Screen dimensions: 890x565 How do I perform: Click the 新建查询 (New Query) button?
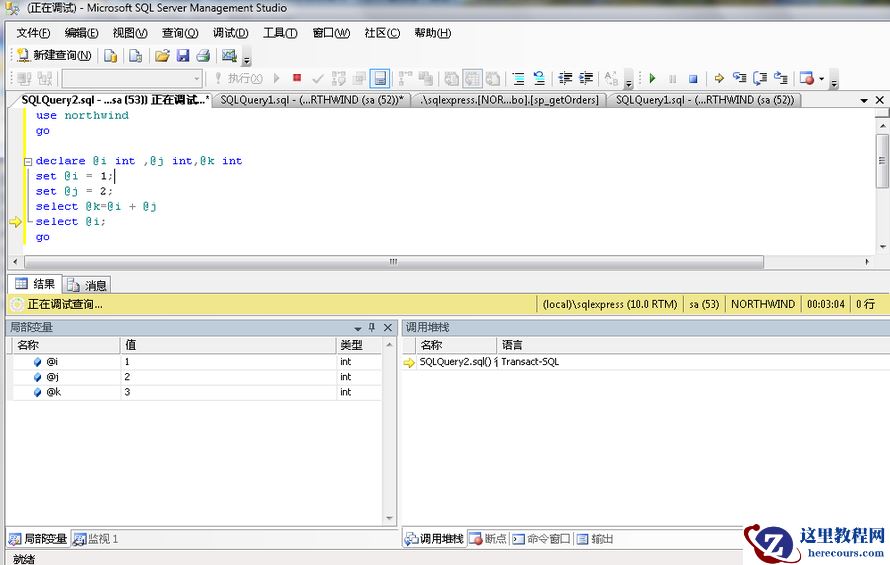54,55
